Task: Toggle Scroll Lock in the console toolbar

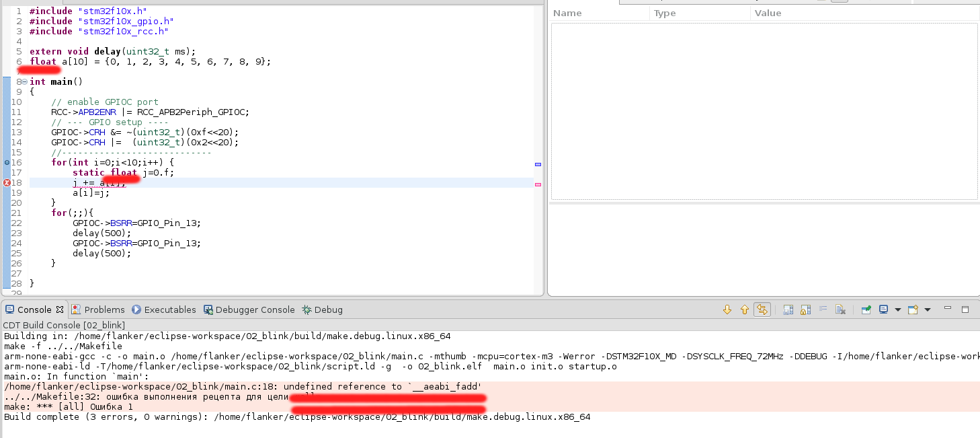Action: pos(805,309)
